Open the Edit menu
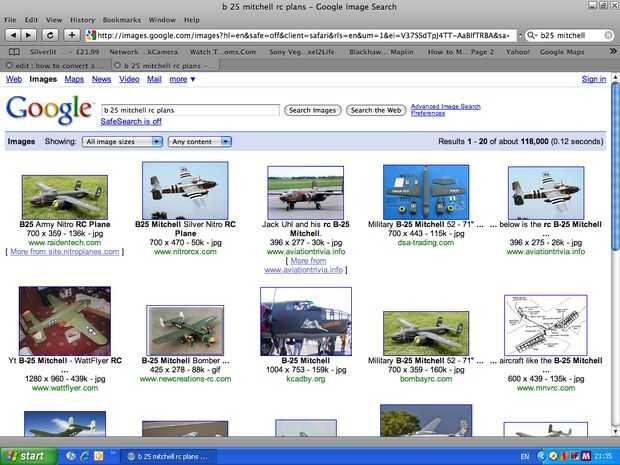 (31, 20)
